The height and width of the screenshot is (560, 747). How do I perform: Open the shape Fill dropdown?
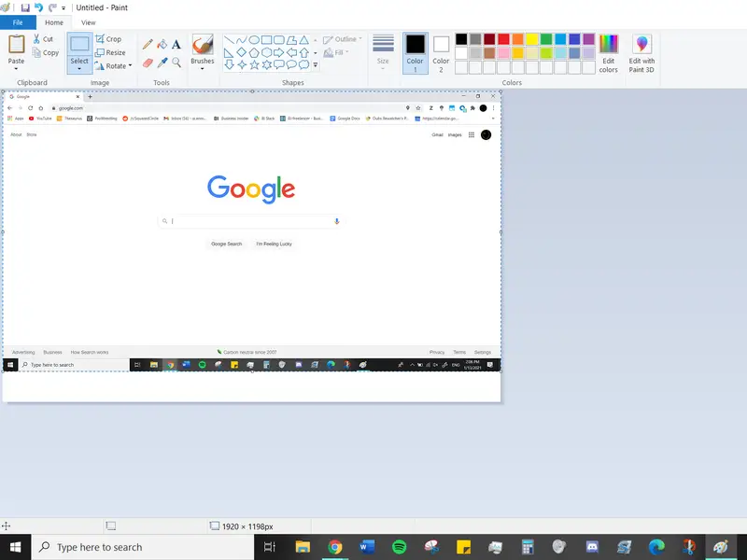click(336, 52)
